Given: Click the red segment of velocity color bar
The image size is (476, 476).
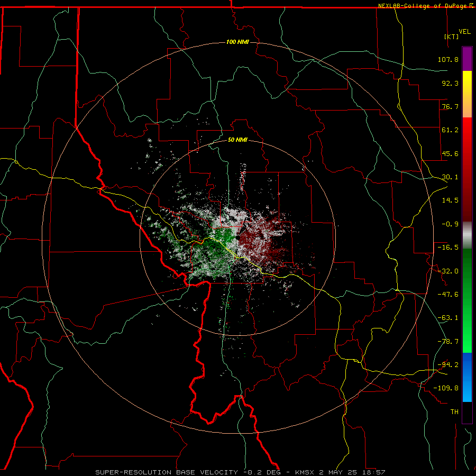Looking at the screenshot, I should click(x=467, y=169).
